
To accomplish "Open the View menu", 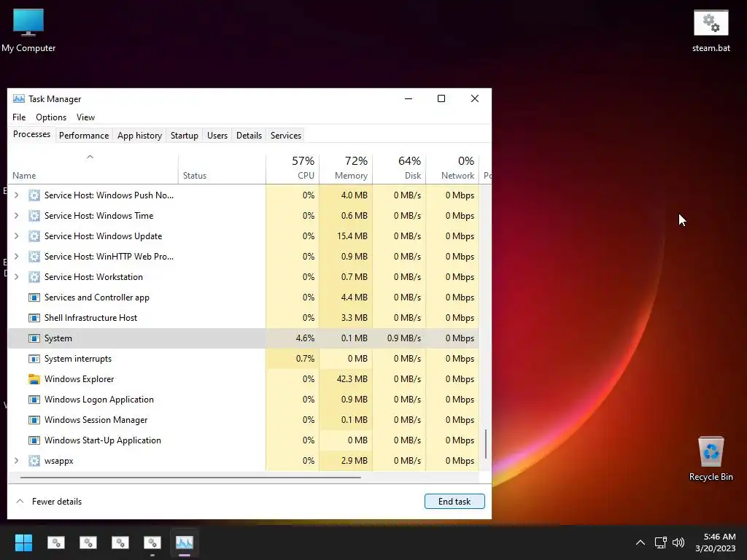I will click(x=86, y=117).
